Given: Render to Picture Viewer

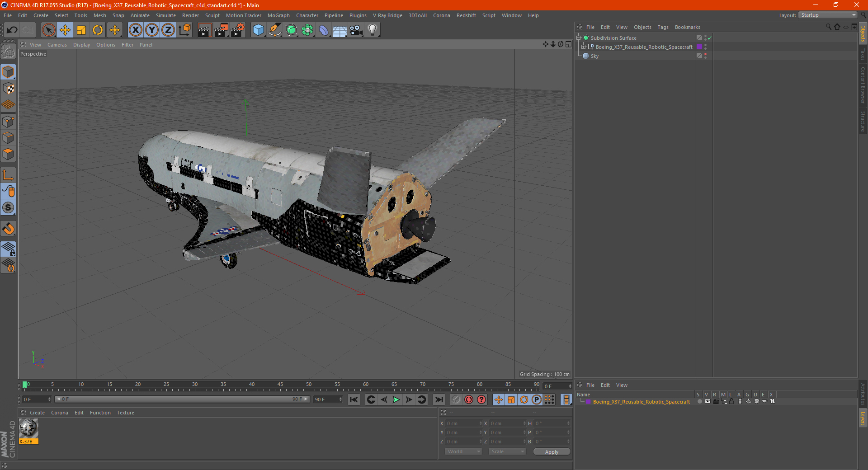Looking at the screenshot, I should tap(221, 30).
